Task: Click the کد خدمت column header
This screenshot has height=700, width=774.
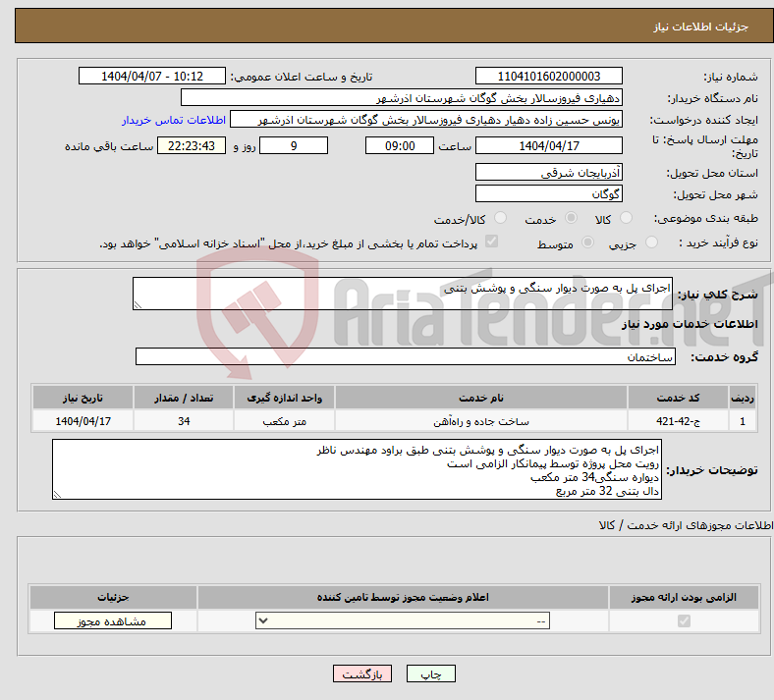Action: pyautogui.click(x=679, y=398)
